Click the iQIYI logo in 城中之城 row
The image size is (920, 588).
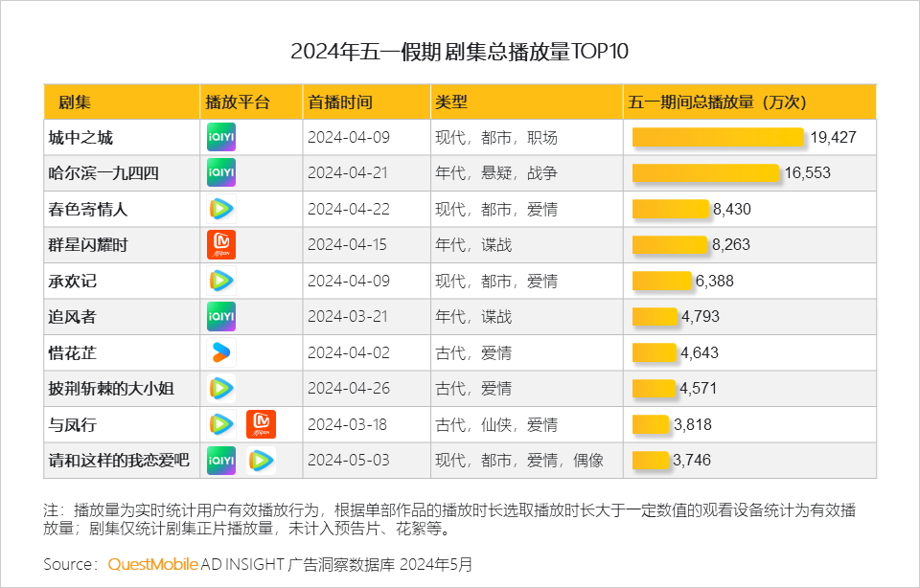click(x=221, y=137)
